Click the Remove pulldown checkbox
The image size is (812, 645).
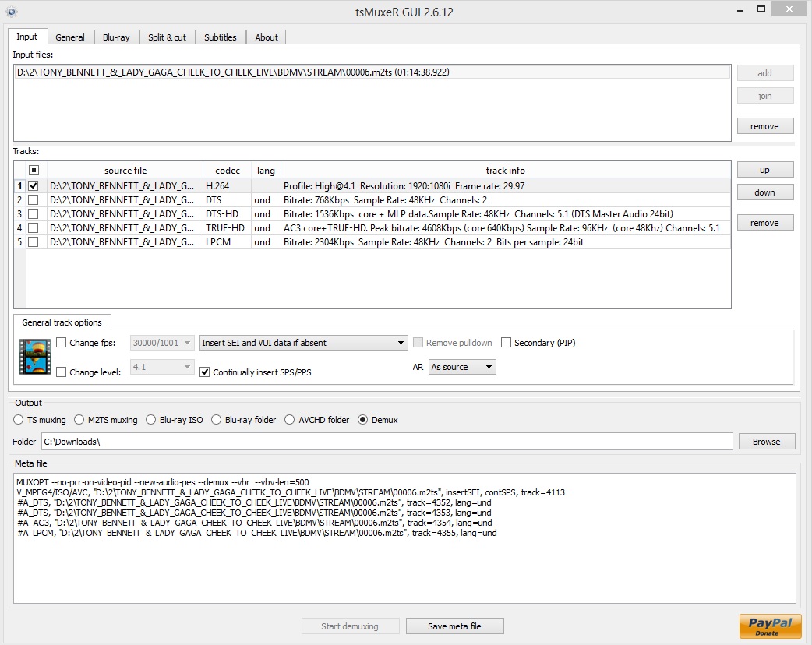(x=418, y=343)
